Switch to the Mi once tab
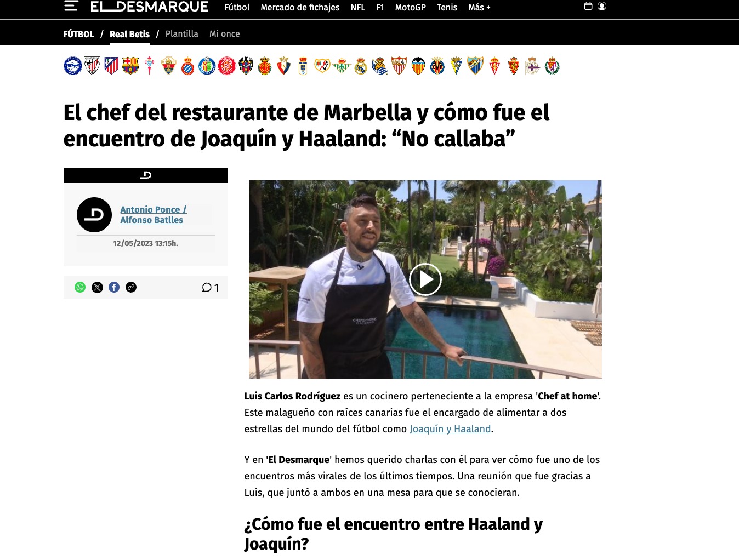 click(224, 33)
